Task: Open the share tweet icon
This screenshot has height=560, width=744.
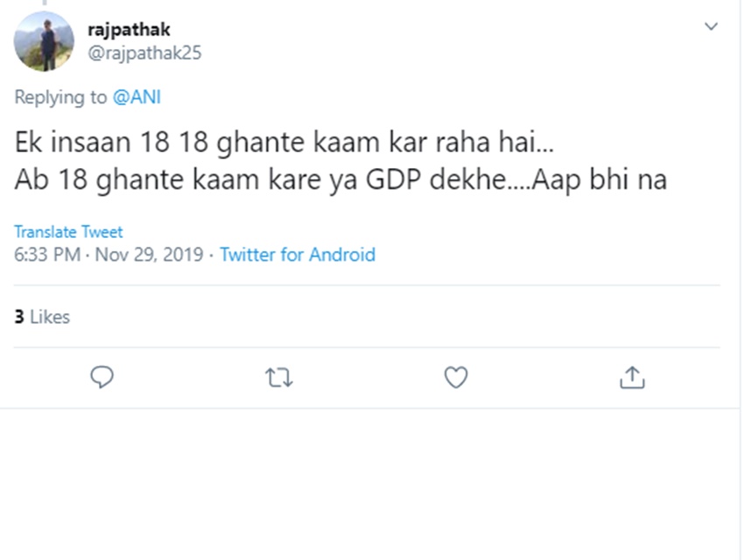Action: coord(631,377)
